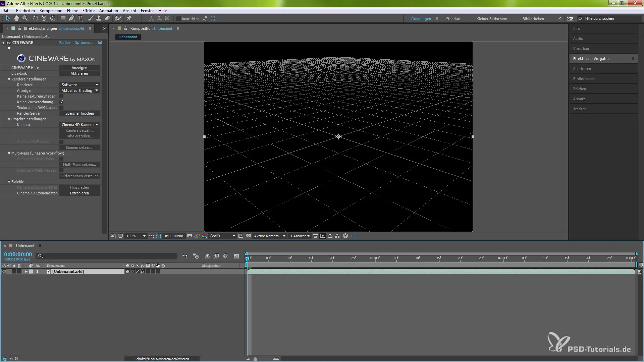Click the Zurück link in CINEWARE
Screen dimensions: 644x362
click(65, 43)
